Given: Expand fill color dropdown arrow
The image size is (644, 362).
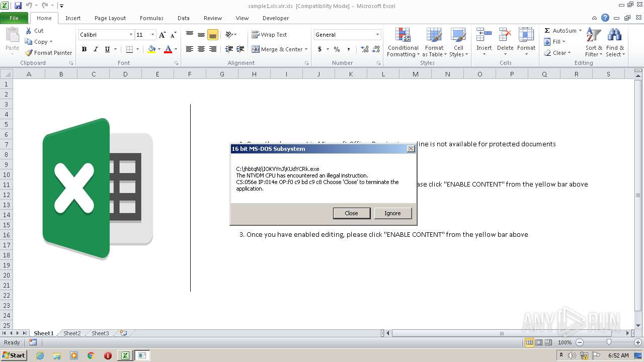Looking at the screenshot, I should (x=159, y=49).
